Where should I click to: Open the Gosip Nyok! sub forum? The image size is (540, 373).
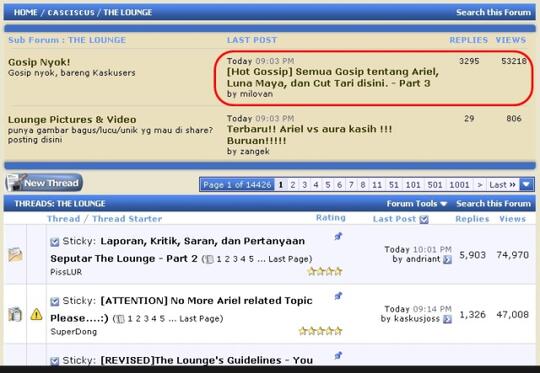[x=39, y=62]
